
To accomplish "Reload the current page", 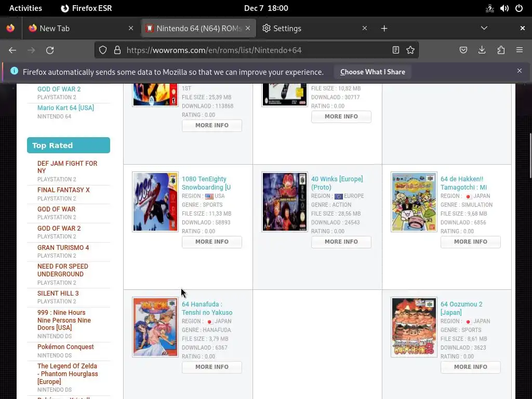I will [50, 50].
